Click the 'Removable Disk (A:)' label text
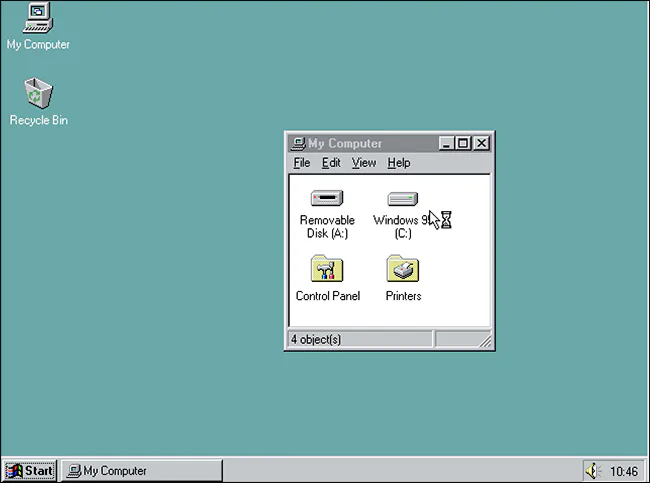Image resolution: width=650 pixels, height=483 pixels. coord(327,226)
